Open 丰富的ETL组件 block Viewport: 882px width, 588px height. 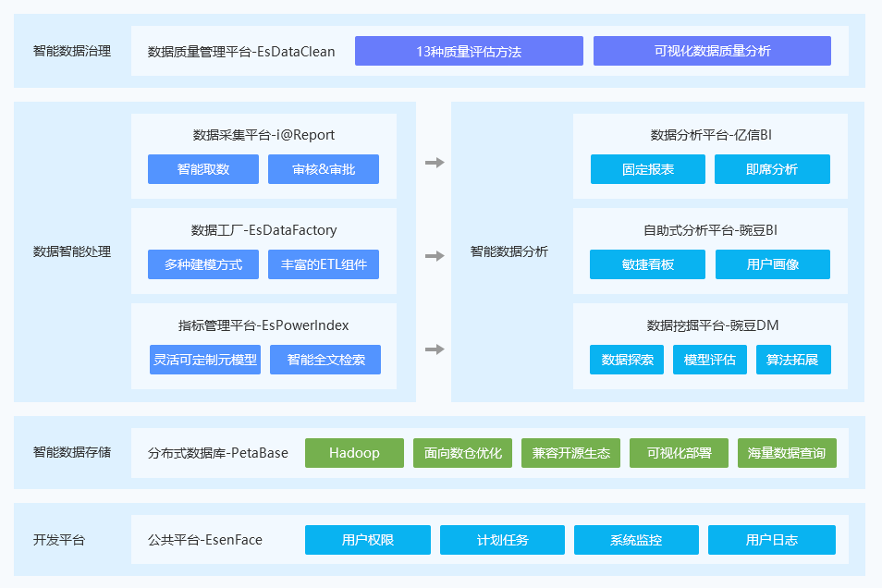324,264
